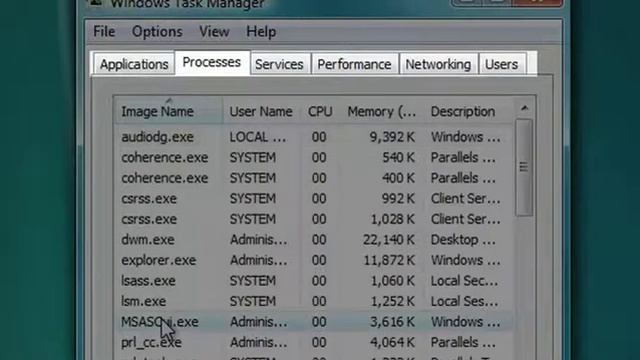Click the 11,872 K memory value
This screenshot has height=360, width=640.
point(389,260)
